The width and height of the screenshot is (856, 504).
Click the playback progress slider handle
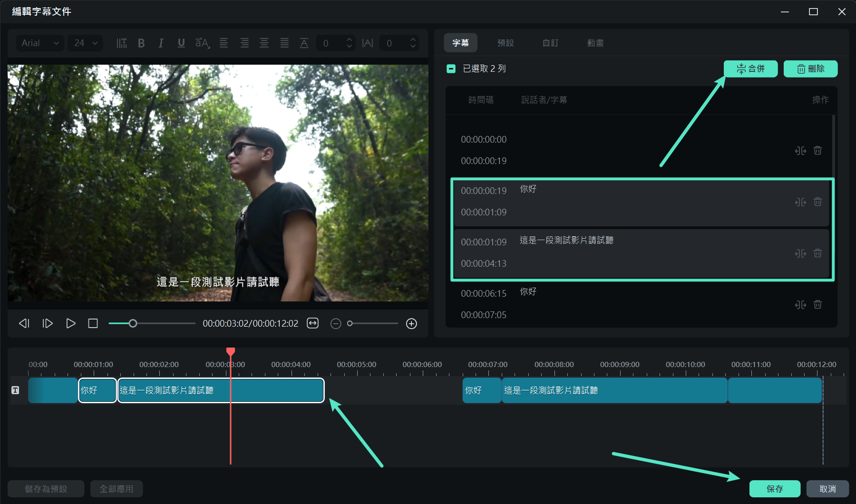click(133, 324)
